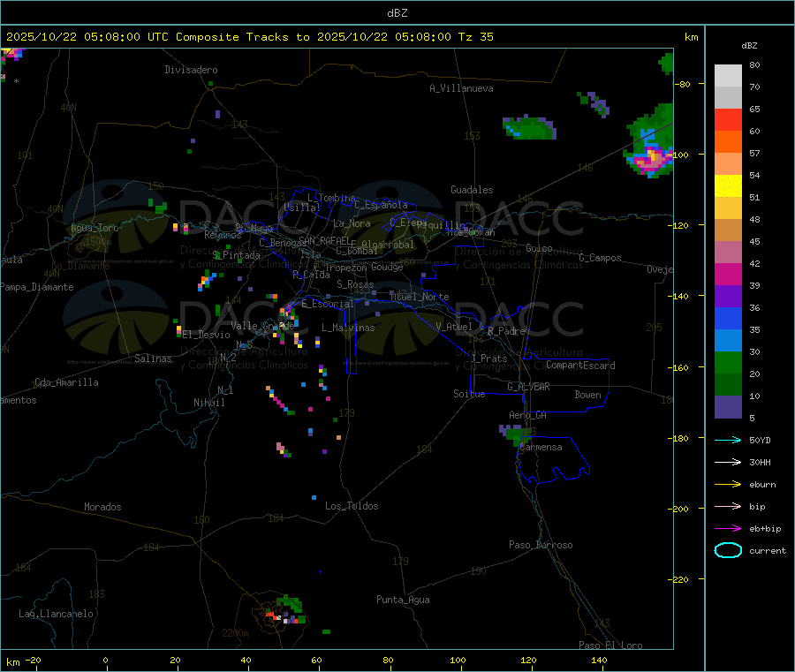This screenshot has width=795, height=672.
Task: Click the G_ALVEAR map label
Action: (x=528, y=387)
